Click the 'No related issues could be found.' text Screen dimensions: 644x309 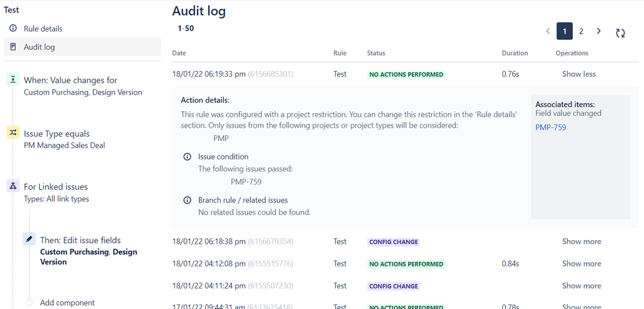(x=254, y=212)
